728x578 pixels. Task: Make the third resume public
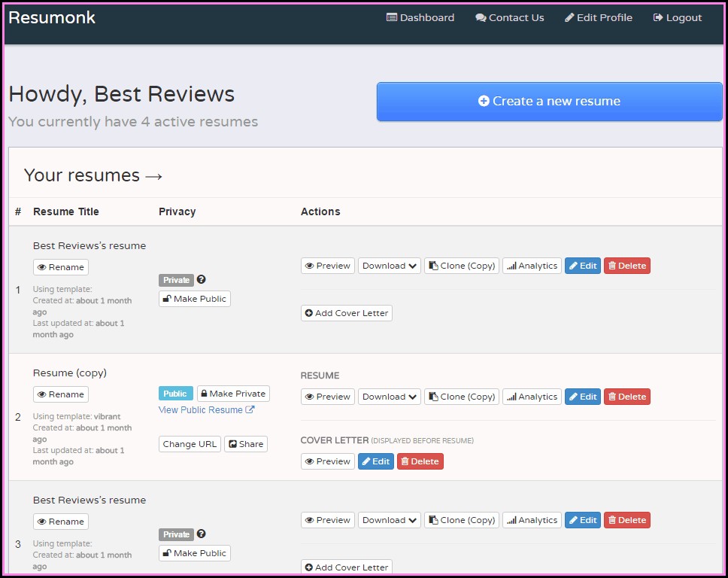point(194,553)
